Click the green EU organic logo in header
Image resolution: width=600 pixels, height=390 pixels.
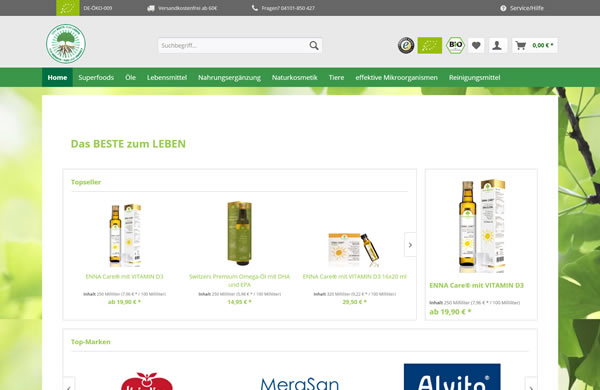430,46
